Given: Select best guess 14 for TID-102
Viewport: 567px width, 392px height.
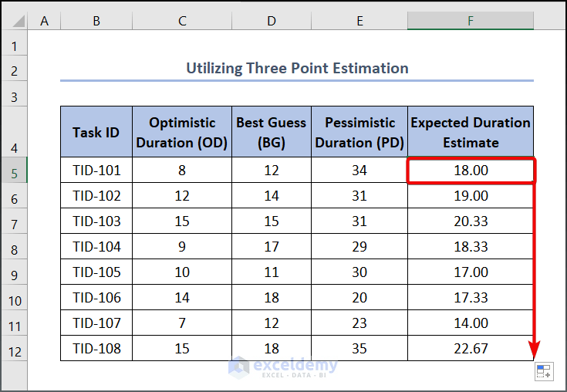Looking at the screenshot, I should [272, 195].
